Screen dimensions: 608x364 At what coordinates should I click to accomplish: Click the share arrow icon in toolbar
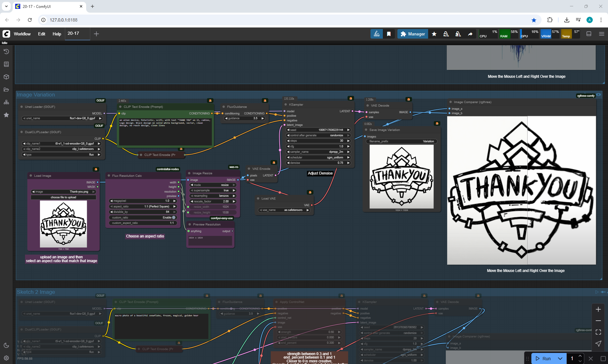[x=470, y=34]
